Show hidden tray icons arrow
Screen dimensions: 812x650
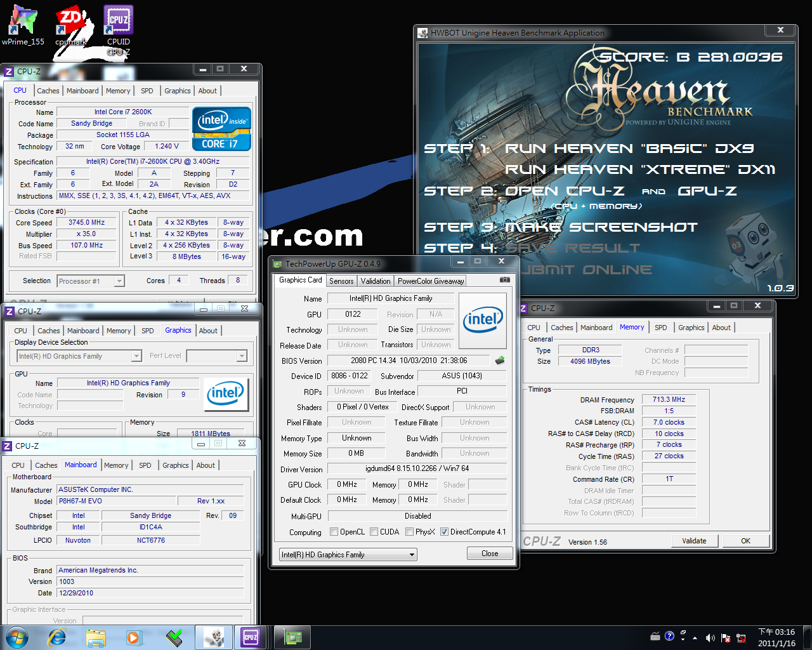pyautogui.click(x=695, y=637)
